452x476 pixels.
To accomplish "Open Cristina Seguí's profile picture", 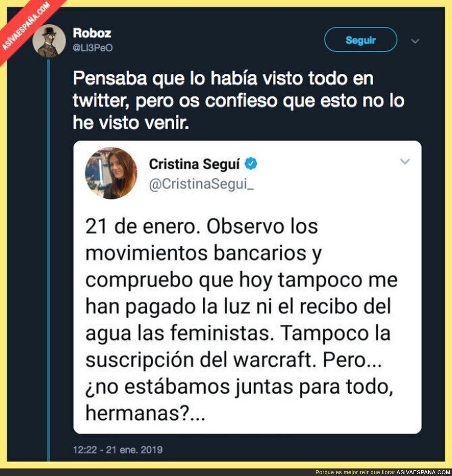I will 111,173.
